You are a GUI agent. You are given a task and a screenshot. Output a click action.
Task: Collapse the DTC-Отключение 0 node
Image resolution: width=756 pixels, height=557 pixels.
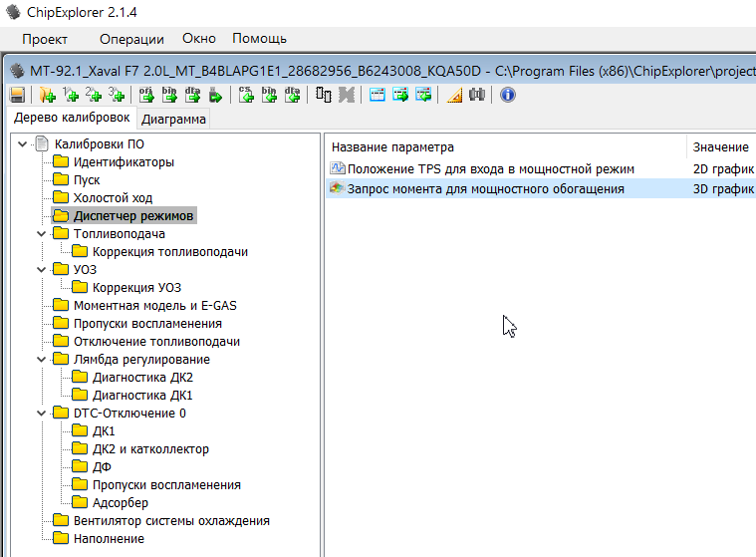click(x=40, y=414)
